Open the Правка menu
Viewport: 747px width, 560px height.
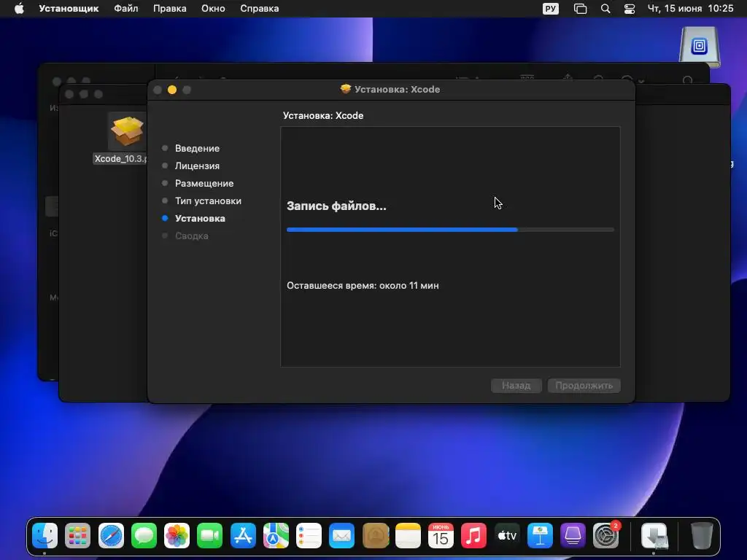[169, 9]
